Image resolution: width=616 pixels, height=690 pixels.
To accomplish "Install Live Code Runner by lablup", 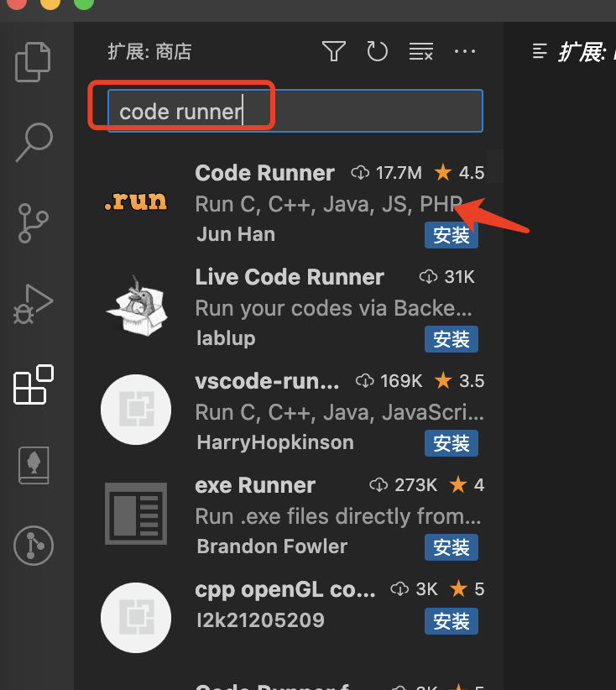I will [x=451, y=339].
